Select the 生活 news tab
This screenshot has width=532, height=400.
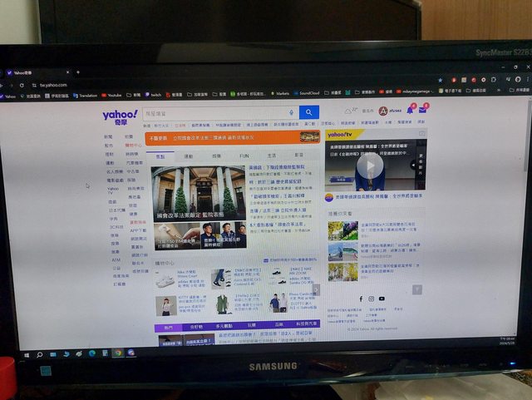(271, 156)
